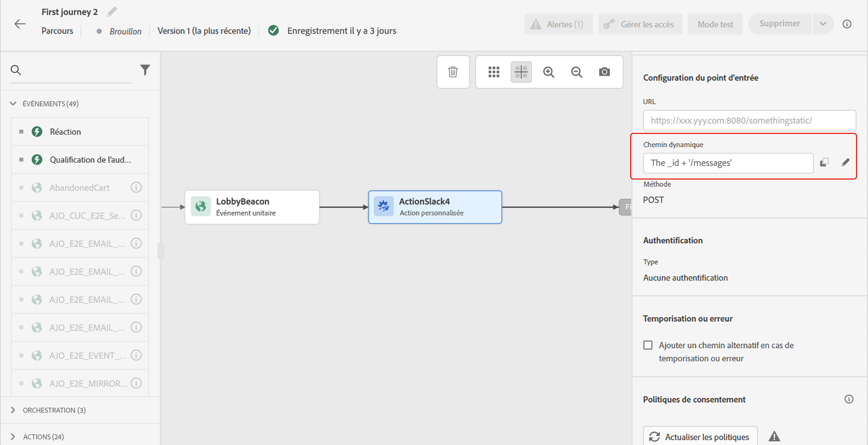Viewport: 868px width, 445px height.
Task: Click the trash delete icon in canvas toolbar
Action: [x=453, y=72]
